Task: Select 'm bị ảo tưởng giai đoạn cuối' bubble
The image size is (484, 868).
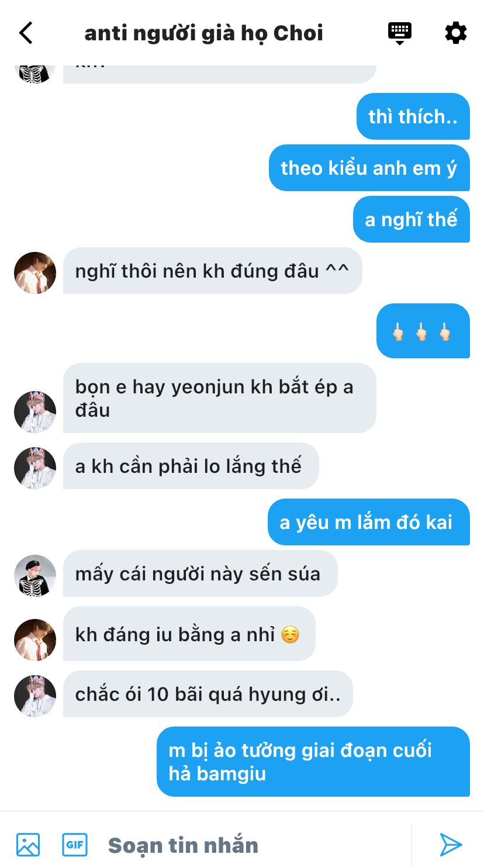Action: [x=313, y=762]
